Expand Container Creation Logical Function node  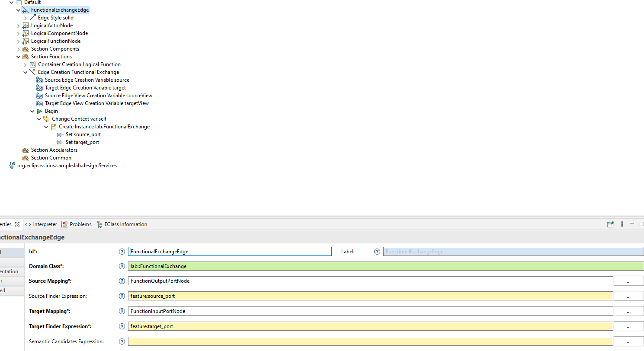26,64
